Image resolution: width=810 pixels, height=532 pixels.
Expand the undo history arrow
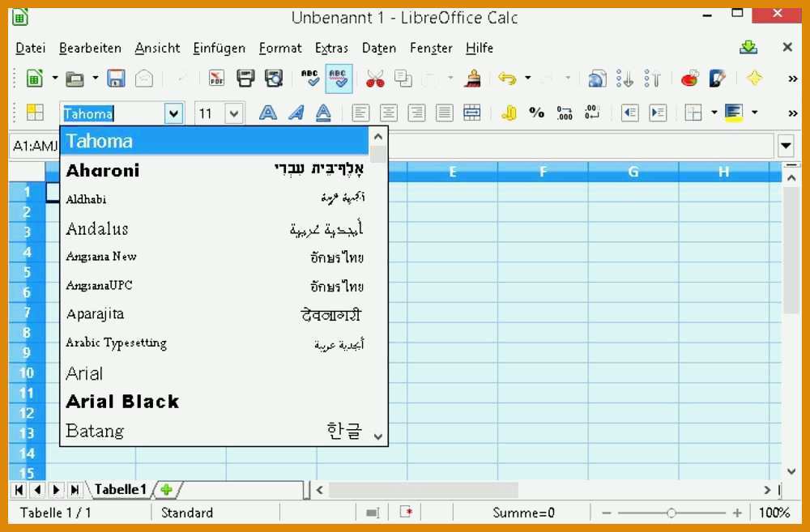pyautogui.click(x=527, y=79)
